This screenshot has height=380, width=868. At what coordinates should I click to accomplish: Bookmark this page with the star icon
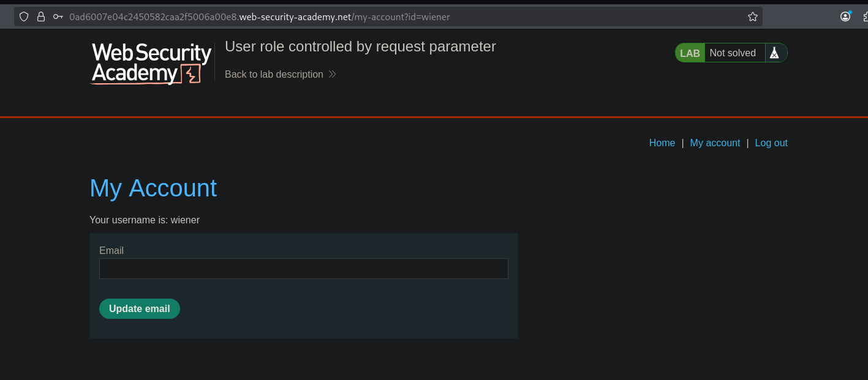(x=753, y=17)
